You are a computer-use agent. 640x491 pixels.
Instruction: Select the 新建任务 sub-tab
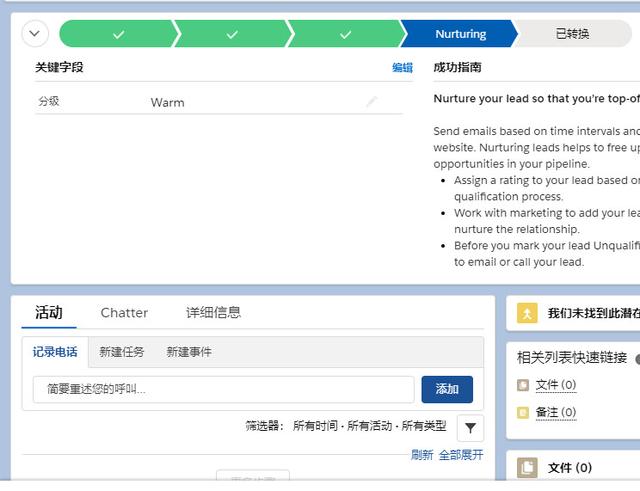point(122,352)
